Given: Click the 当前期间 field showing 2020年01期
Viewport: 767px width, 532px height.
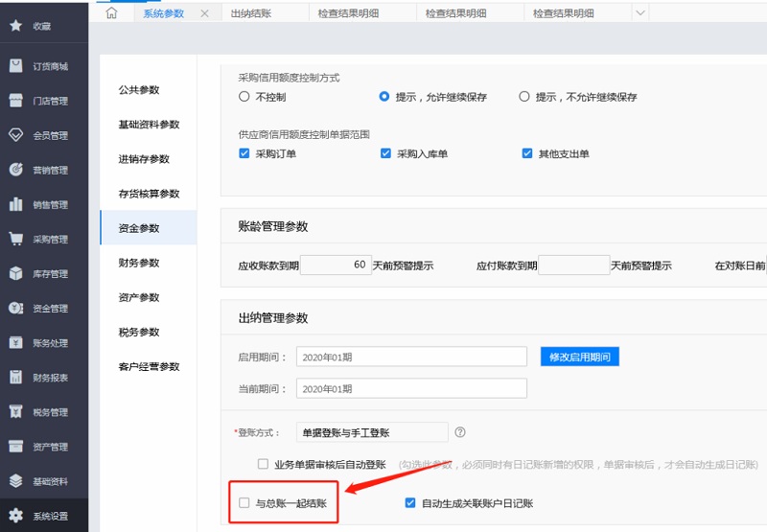Looking at the screenshot, I should click(x=411, y=388).
